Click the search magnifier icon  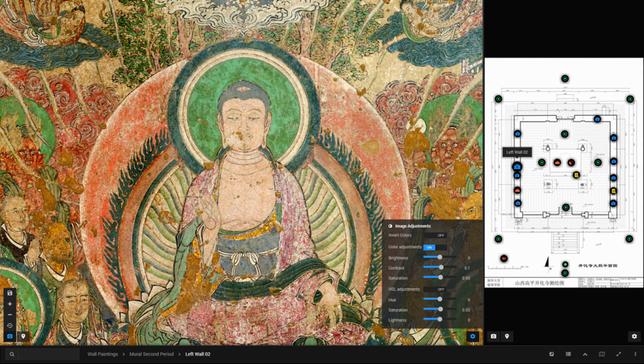12,354
